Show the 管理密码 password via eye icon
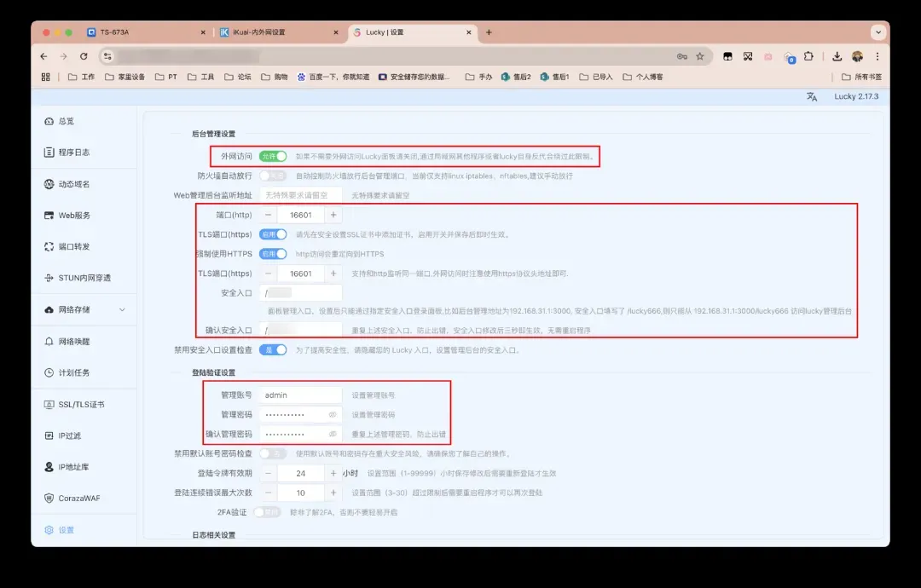921x588 pixels. click(x=333, y=414)
